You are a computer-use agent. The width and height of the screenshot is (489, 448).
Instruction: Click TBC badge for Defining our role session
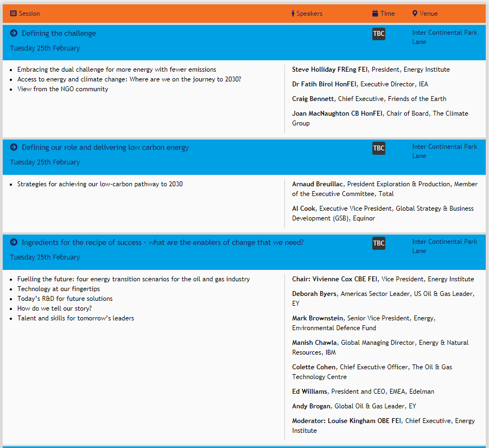point(378,148)
